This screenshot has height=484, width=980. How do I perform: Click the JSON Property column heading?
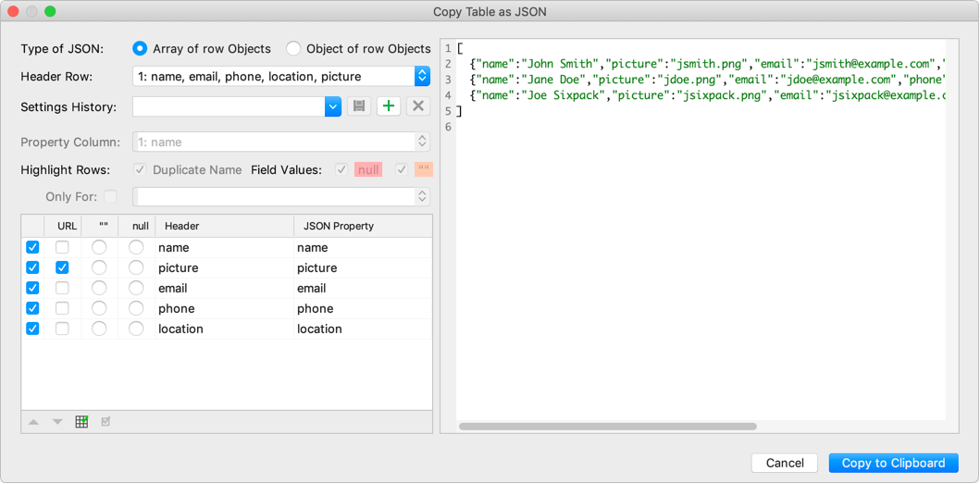tap(363, 226)
